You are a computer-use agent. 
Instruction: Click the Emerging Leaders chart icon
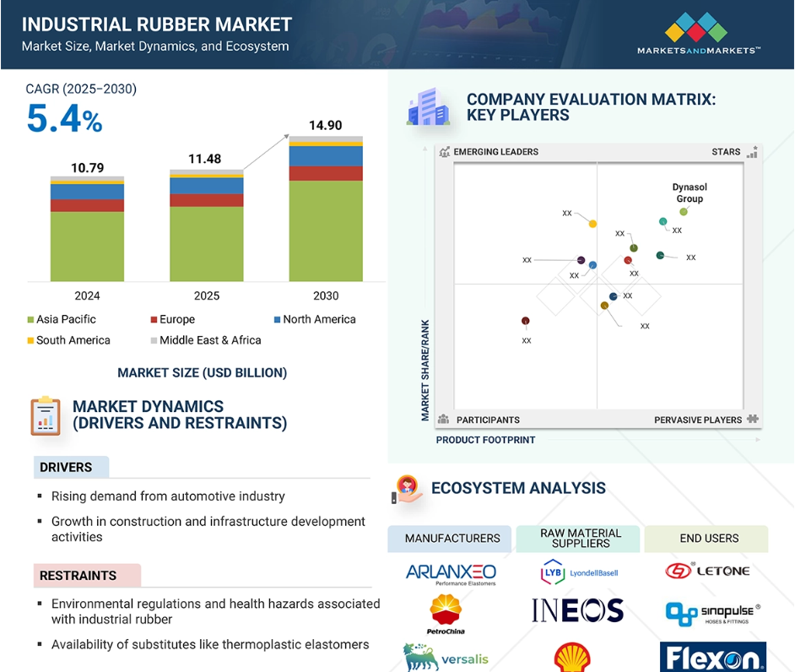click(x=444, y=152)
